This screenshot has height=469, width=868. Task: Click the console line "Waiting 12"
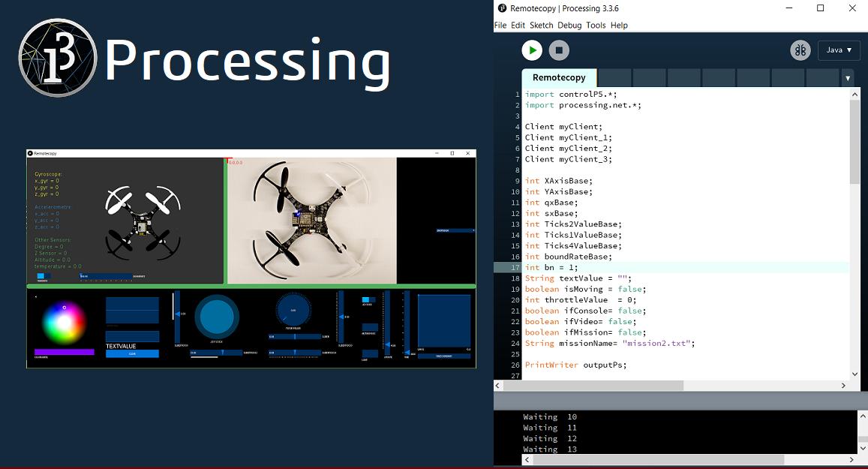click(x=550, y=438)
